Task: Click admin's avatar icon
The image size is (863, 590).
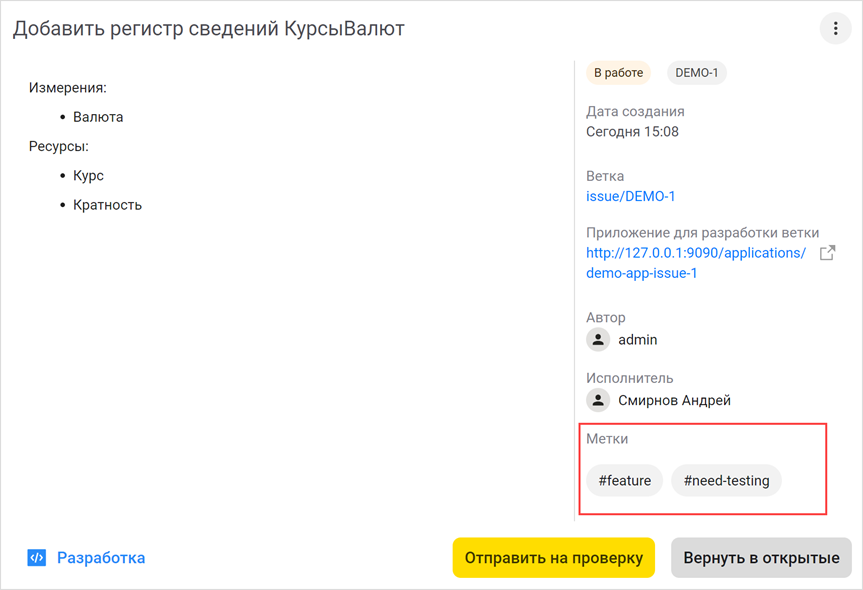Action: tap(597, 339)
